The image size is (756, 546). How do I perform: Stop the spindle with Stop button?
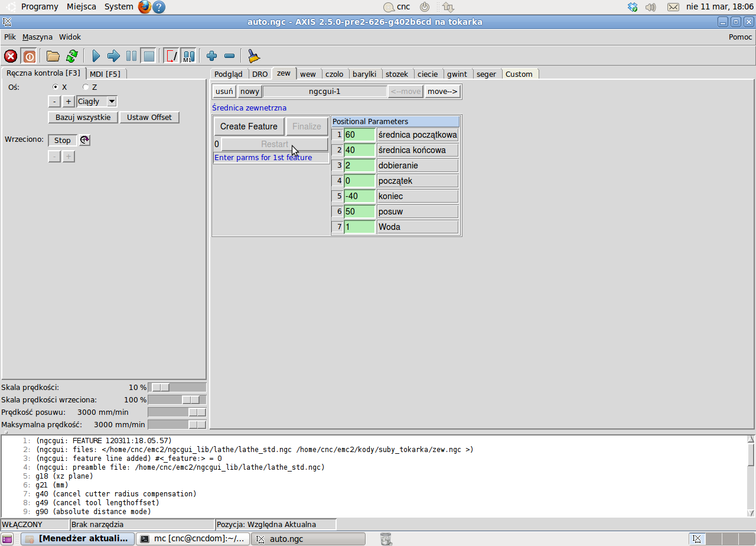[x=63, y=140]
